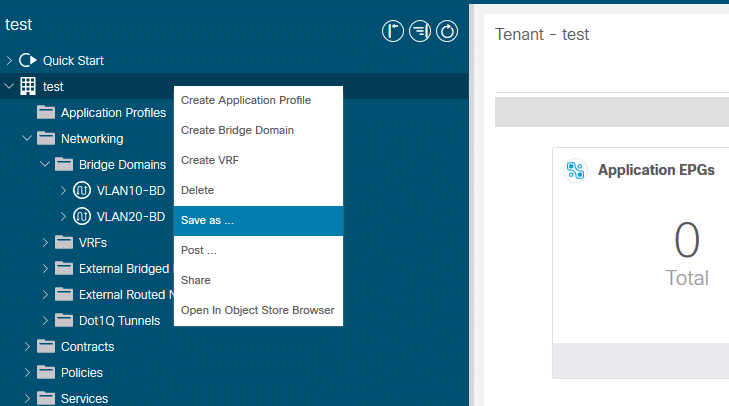The width and height of the screenshot is (729, 406).
Task: Click the VLAN20-BD bridge domain icon
Action: [x=82, y=217]
